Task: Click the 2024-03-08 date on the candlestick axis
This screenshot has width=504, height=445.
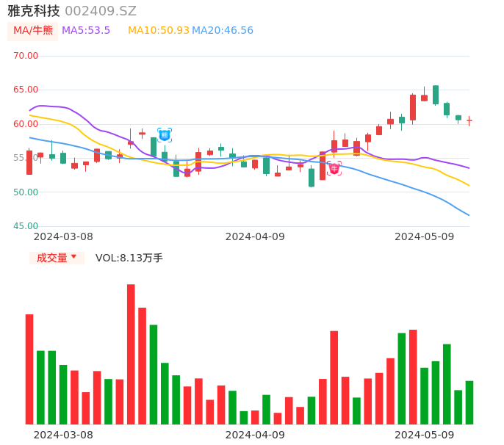Action: tap(63, 236)
